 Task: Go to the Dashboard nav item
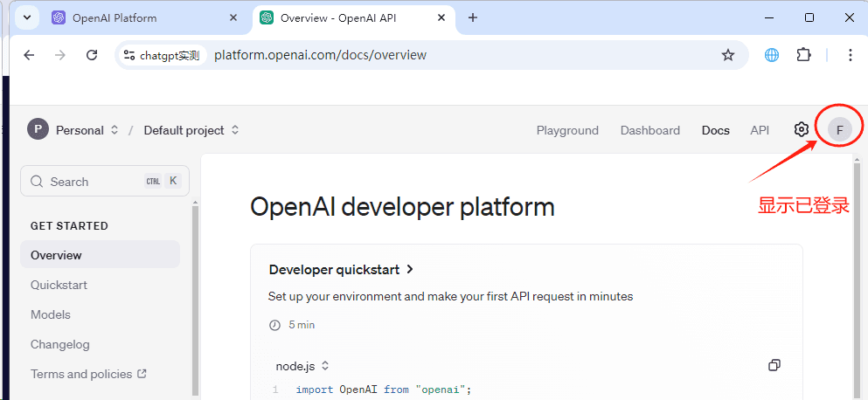coord(649,130)
